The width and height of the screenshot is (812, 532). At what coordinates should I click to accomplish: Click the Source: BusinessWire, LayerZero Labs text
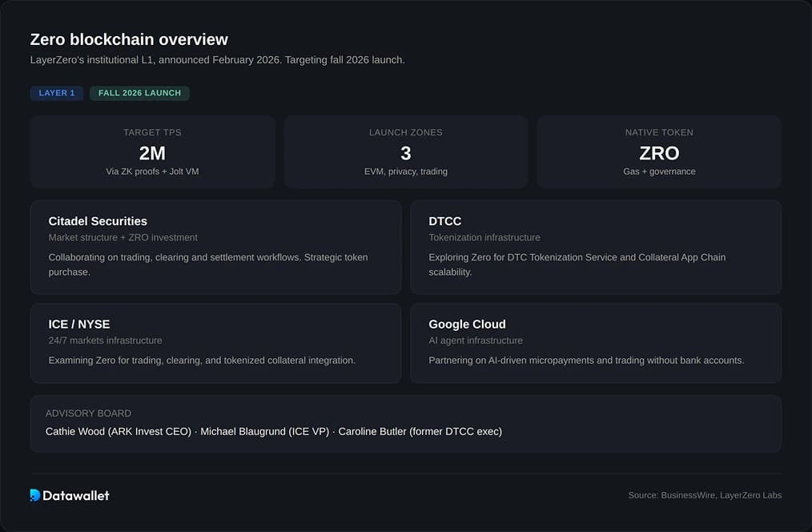(x=705, y=495)
